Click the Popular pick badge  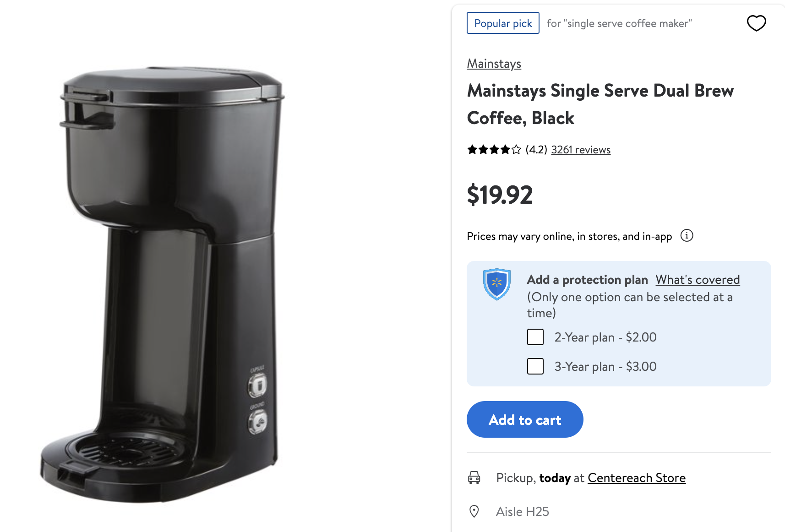[x=503, y=23]
